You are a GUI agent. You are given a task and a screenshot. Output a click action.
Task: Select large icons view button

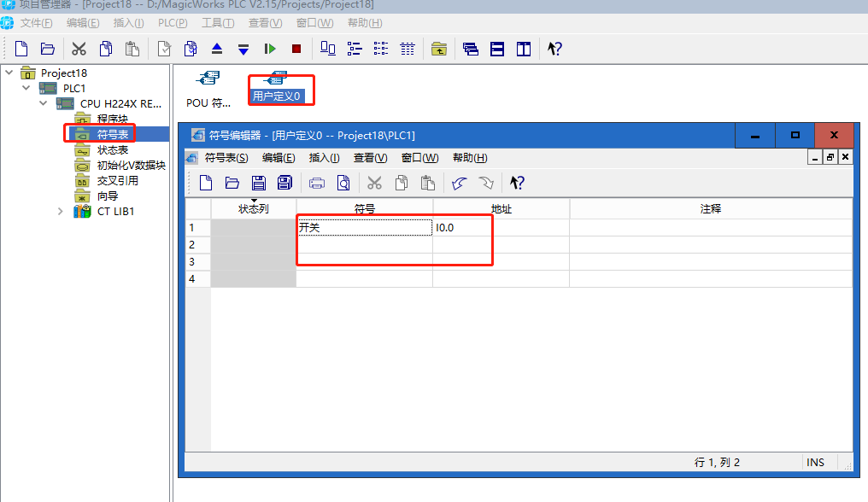tap(328, 49)
